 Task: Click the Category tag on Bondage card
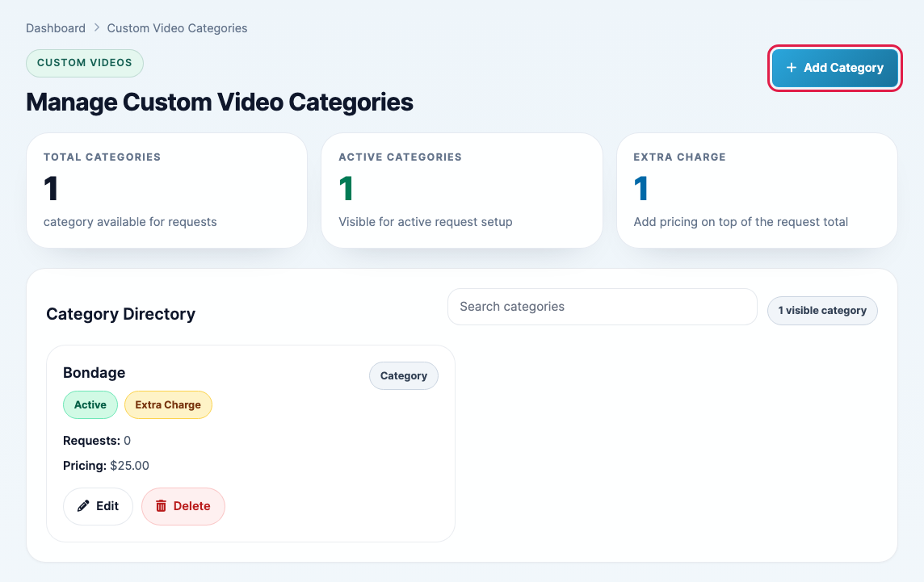click(404, 376)
